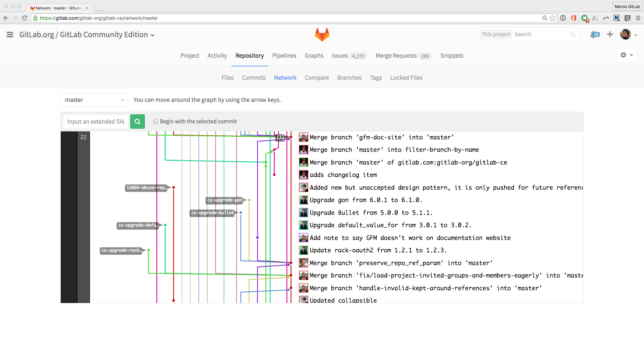This screenshot has width=644, height=362.
Task: Click 'Upgrade default_value_for' commit message
Action: [x=390, y=225]
